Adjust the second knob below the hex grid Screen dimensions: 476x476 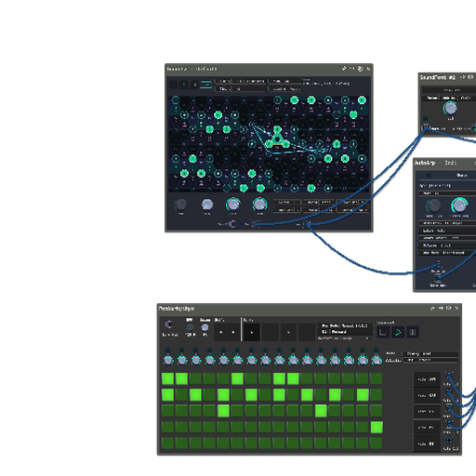tap(207, 205)
